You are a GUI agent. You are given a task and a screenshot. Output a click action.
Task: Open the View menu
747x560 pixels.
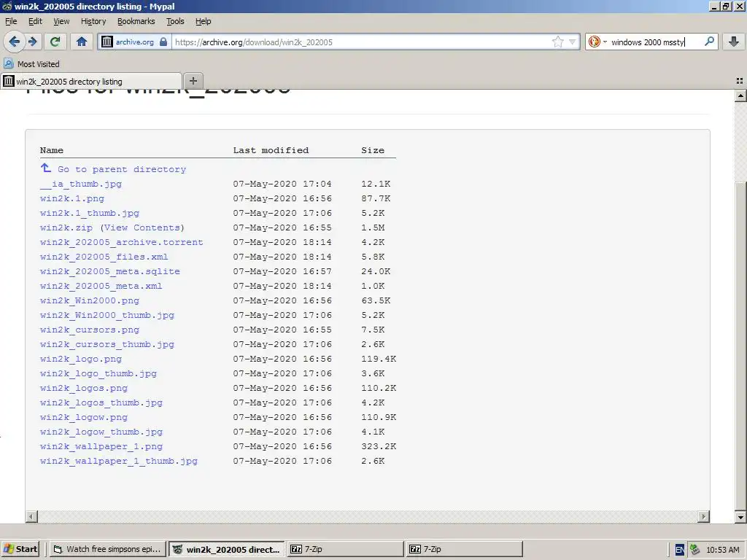[61, 21]
